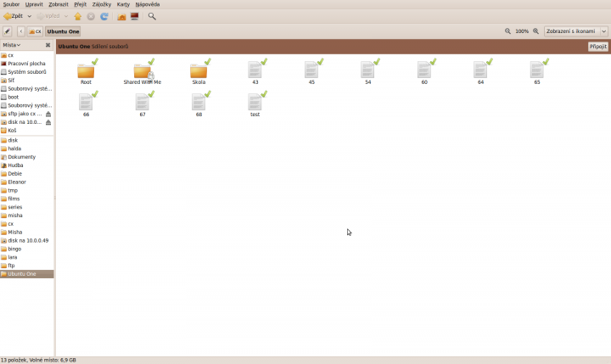
Task: Click the Search magnifier icon
Action: pyautogui.click(x=152, y=16)
